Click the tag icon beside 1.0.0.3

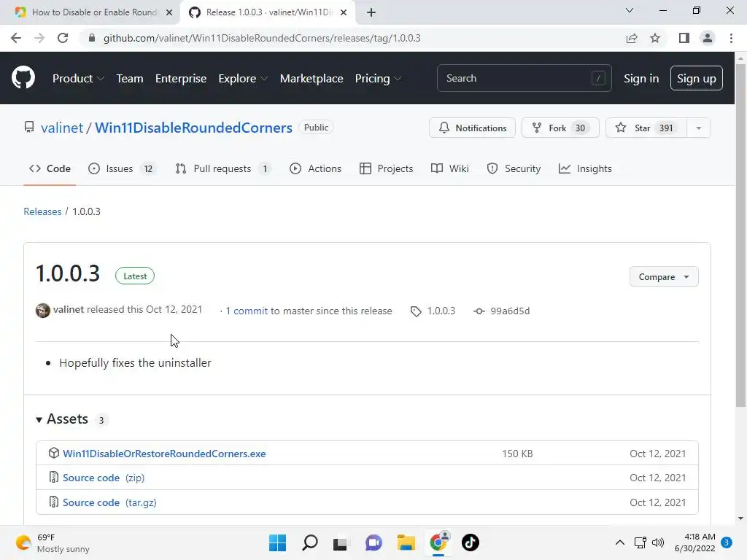[416, 311]
